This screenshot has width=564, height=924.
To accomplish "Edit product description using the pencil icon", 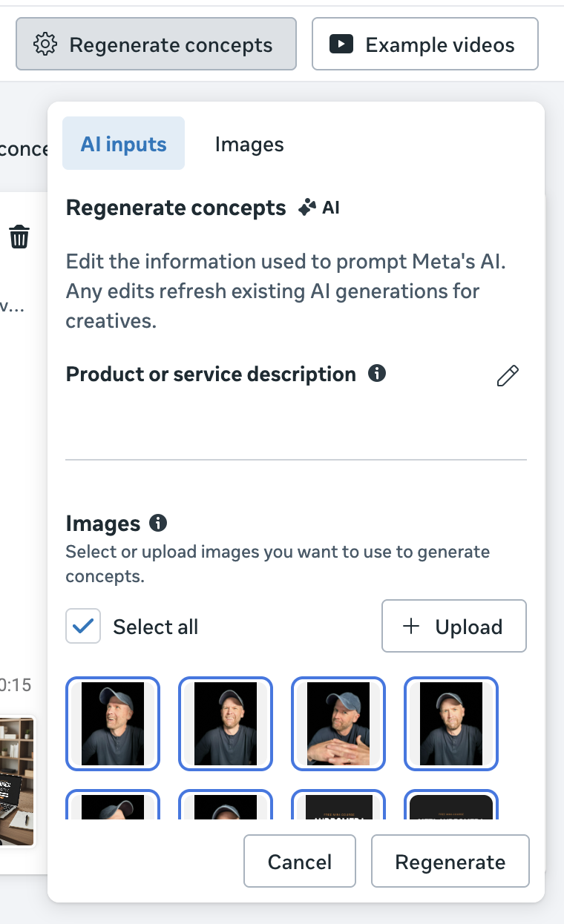I will point(508,376).
